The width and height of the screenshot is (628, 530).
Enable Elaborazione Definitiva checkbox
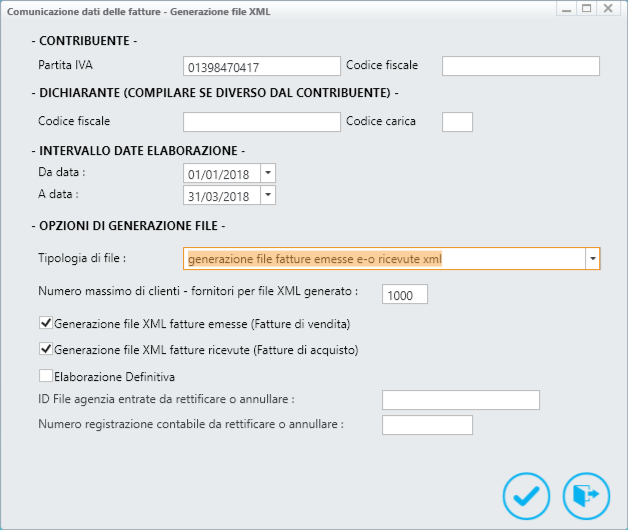46,376
